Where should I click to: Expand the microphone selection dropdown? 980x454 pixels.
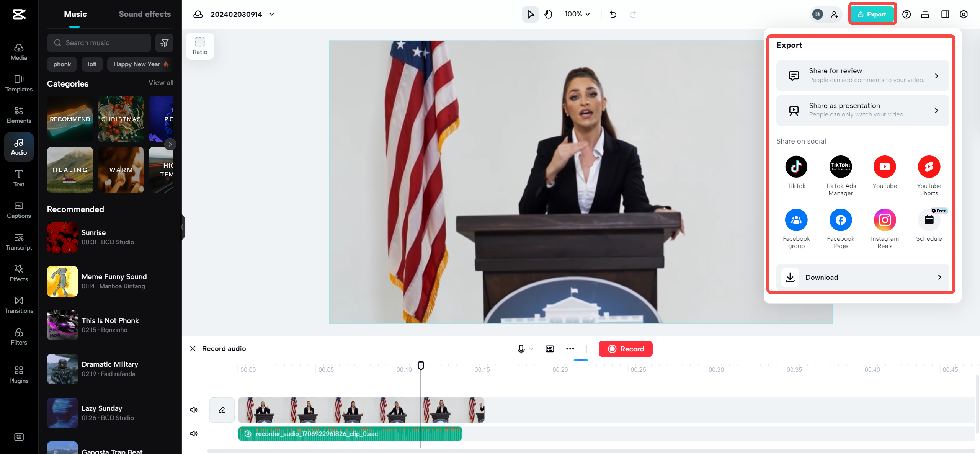(x=531, y=349)
